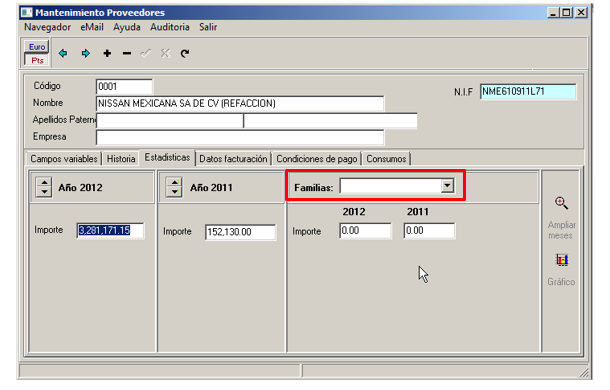
Task: Click the Código field containing 0001
Action: pyautogui.click(x=124, y=86)
